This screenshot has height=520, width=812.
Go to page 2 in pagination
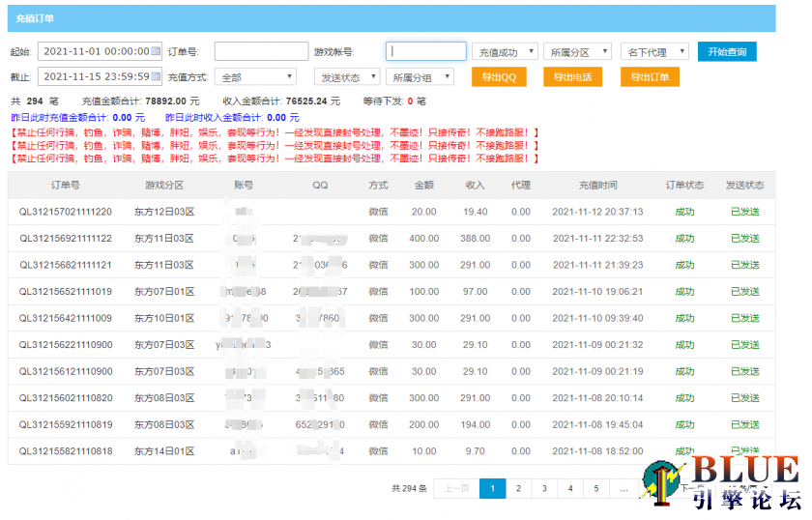click(519, 489)
